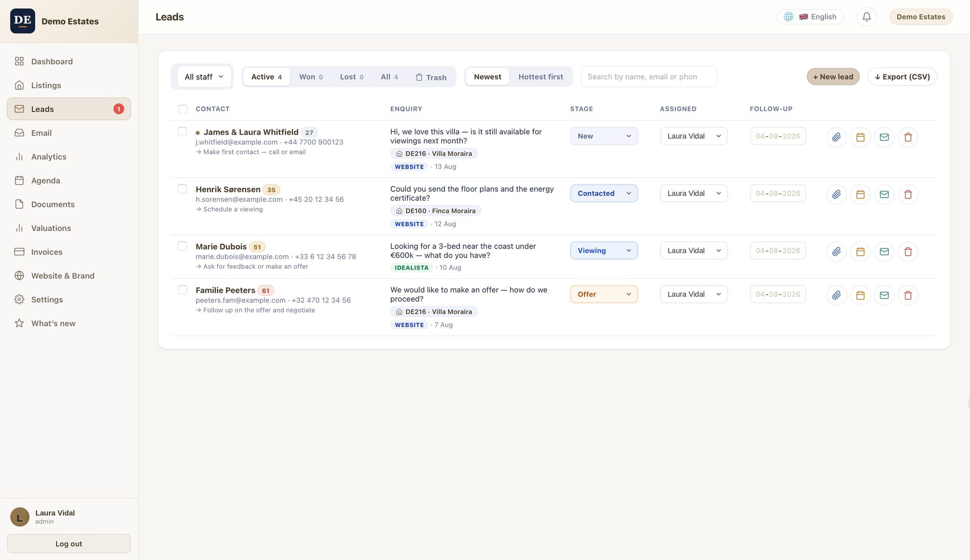The width and height of the screenshot is (970, 560).
Task: Tick the select-all checkbox in the table header
Action: coord(182,109)
